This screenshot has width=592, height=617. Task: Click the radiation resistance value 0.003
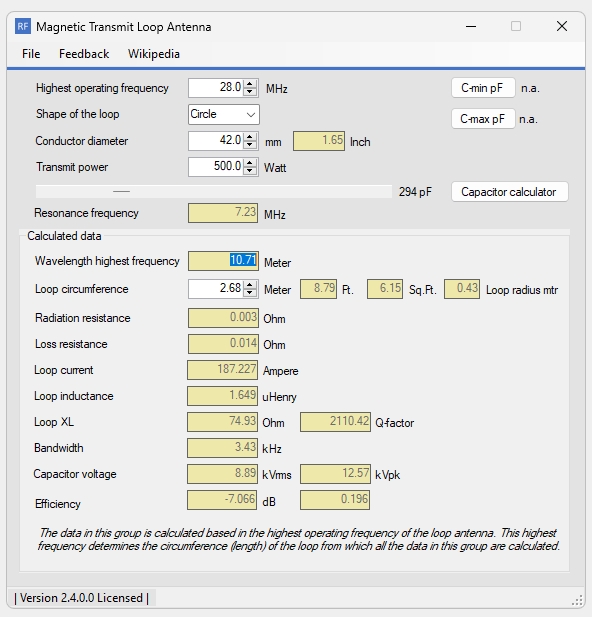tap(223, 318)
